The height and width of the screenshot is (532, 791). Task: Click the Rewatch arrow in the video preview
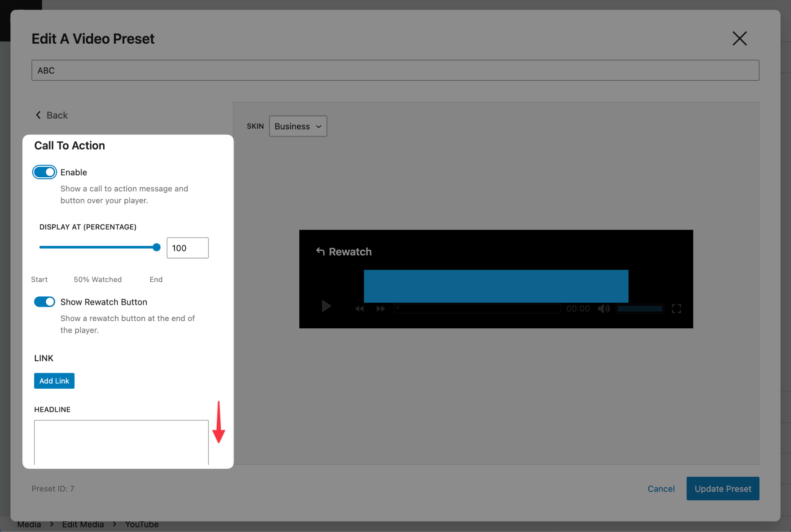tap(320, 251)
